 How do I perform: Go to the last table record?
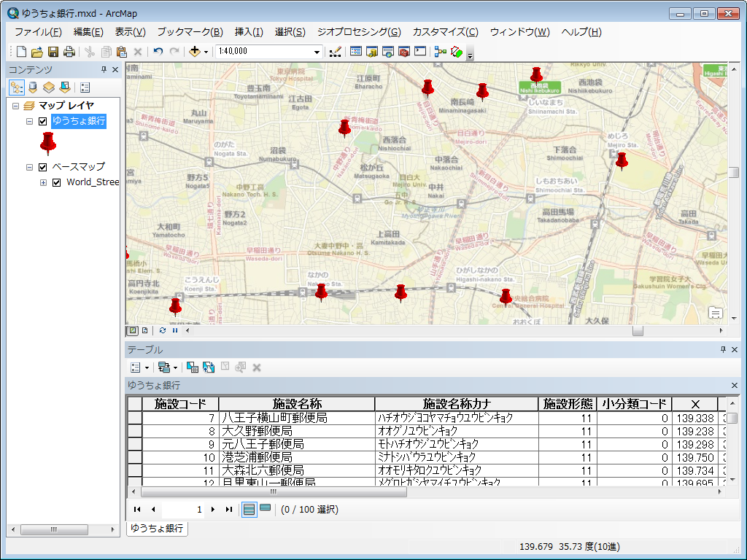pos(228,510)
